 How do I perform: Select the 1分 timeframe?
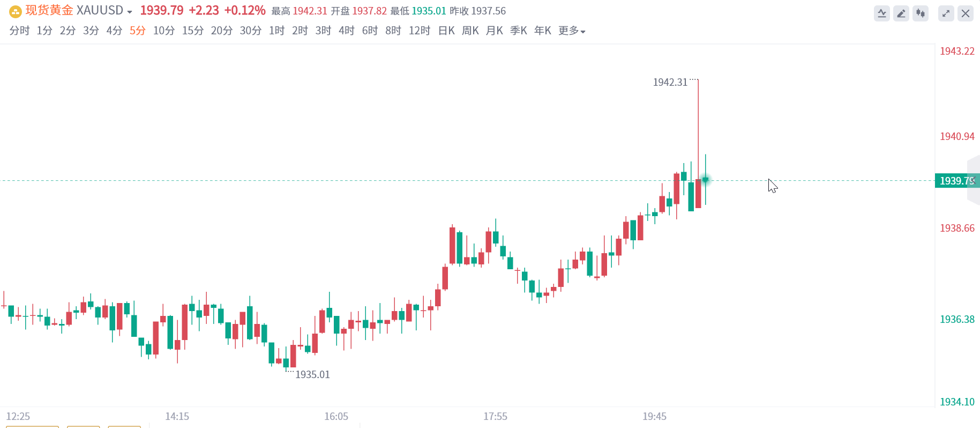(44, 31)
